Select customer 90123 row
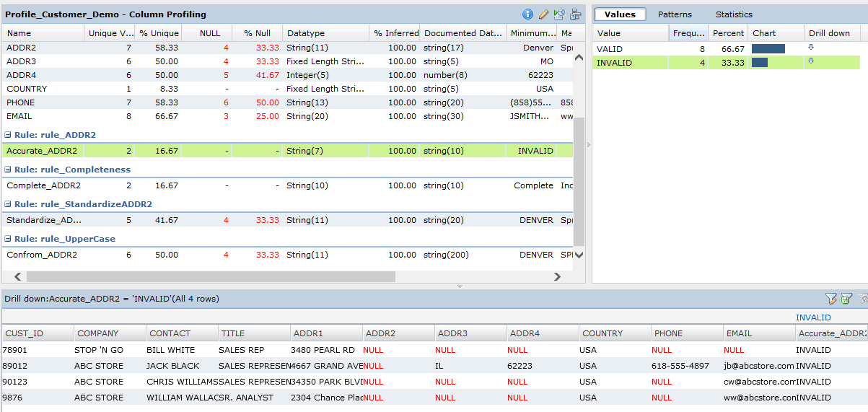This screenshot has width=868, height=412. (x=434, y=382)
